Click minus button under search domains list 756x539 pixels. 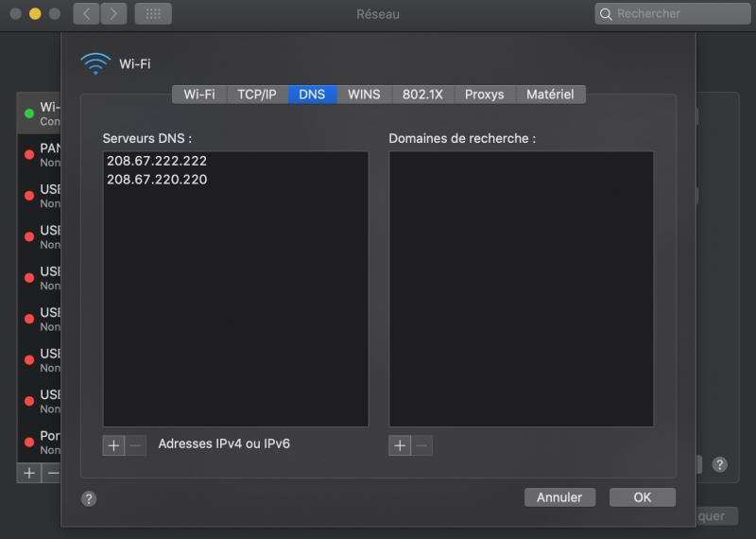pyautogui.click(x=421, y=445)
